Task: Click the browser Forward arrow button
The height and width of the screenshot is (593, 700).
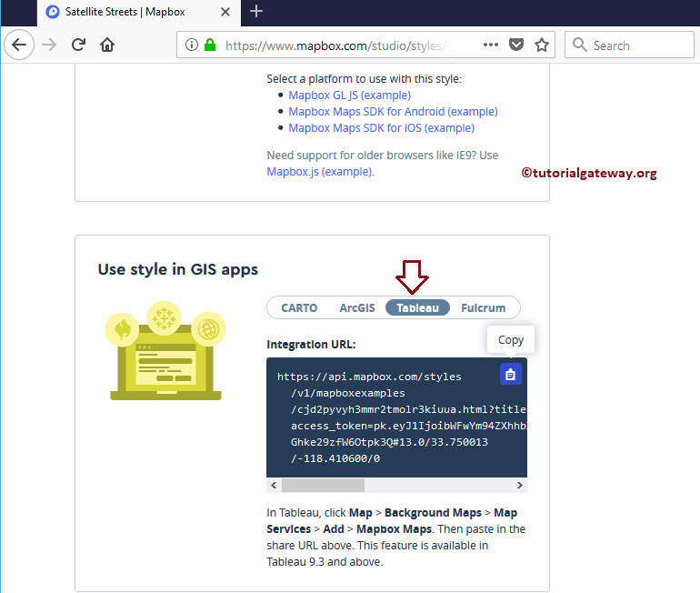Action: point(49,45)
